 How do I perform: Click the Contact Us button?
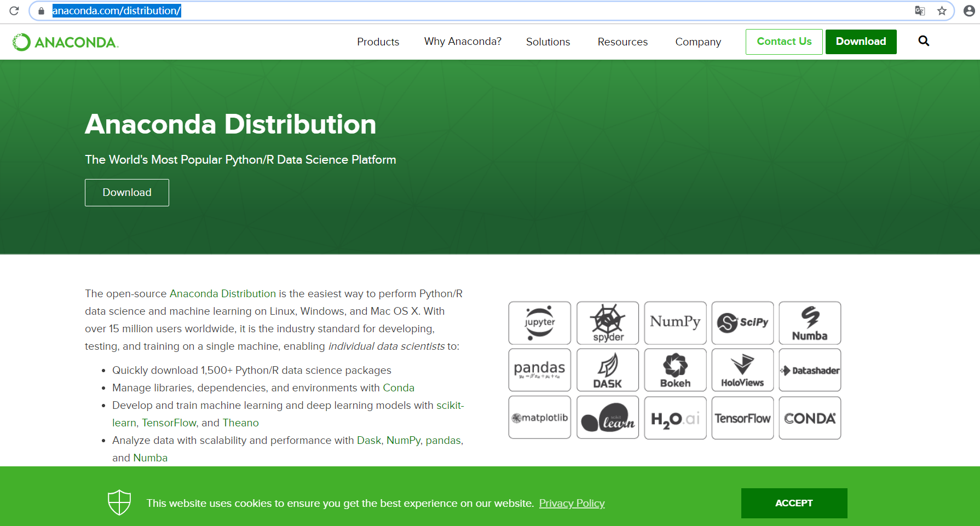(784, 42)
